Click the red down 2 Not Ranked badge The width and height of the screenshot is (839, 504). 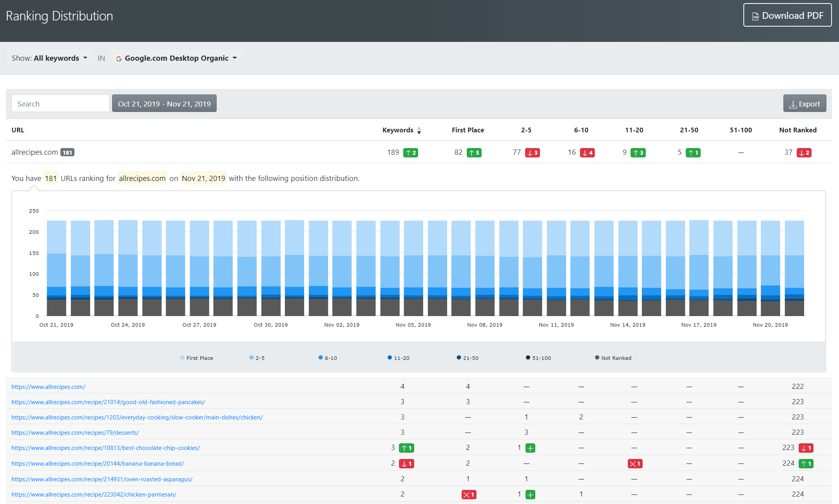point(804,153)
